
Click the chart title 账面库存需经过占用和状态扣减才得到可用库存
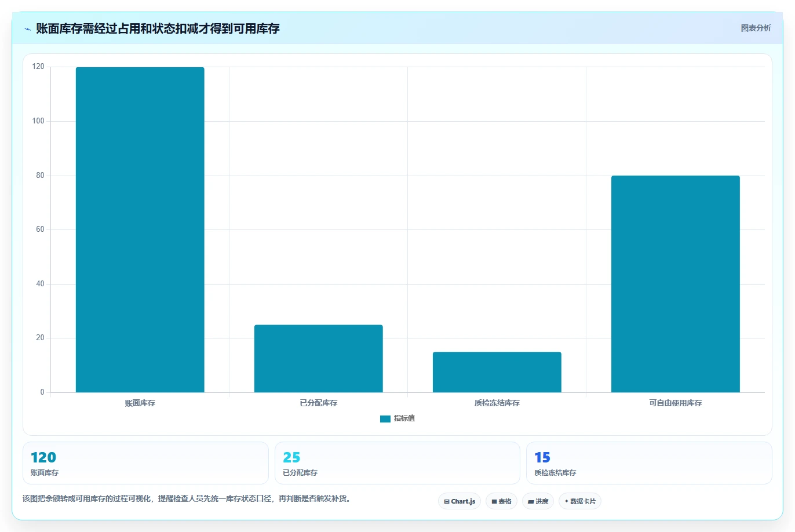point(158,28)
